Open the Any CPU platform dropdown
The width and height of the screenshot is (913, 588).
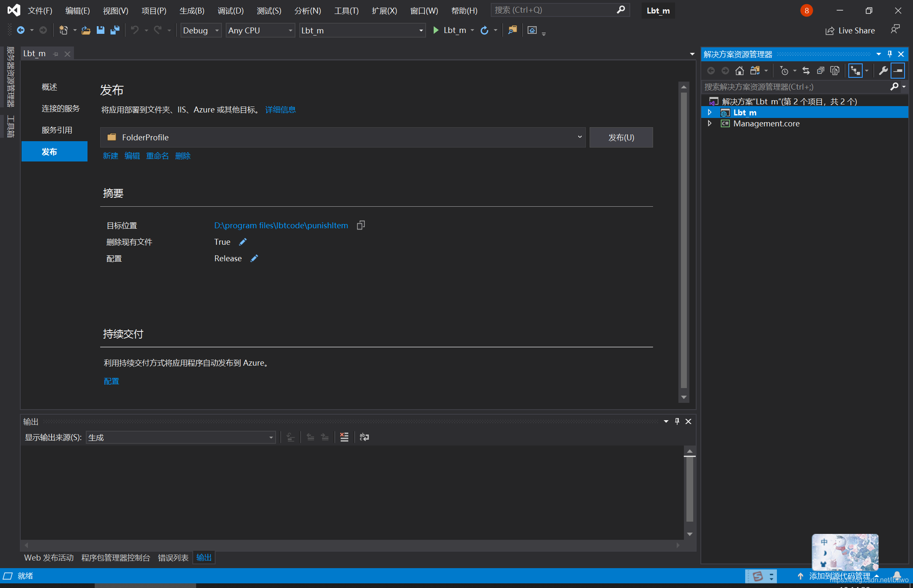click(x=260, y=30)
